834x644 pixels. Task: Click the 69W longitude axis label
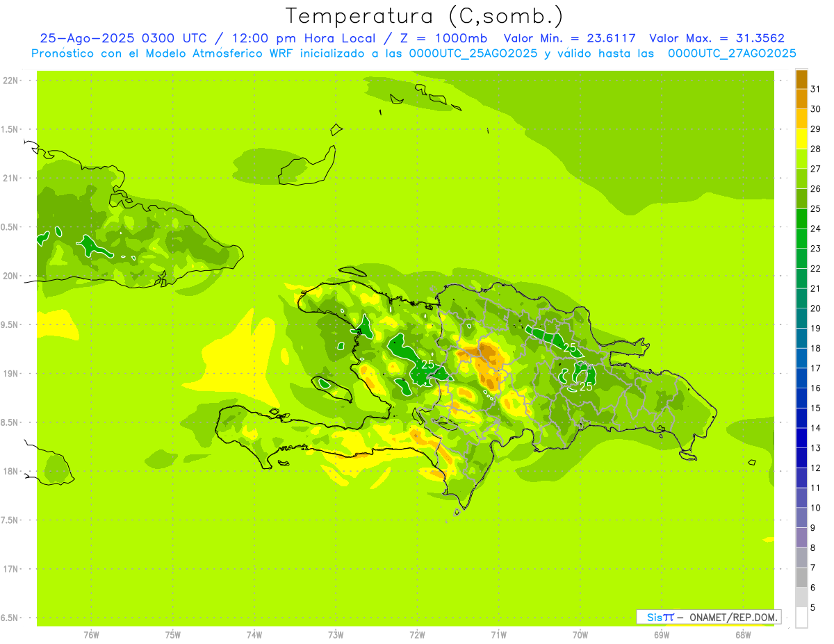click(662, 635)
